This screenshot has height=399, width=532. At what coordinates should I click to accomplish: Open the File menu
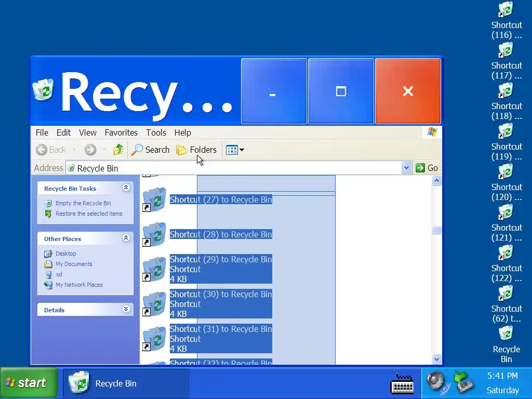click(x=42, y=132)
